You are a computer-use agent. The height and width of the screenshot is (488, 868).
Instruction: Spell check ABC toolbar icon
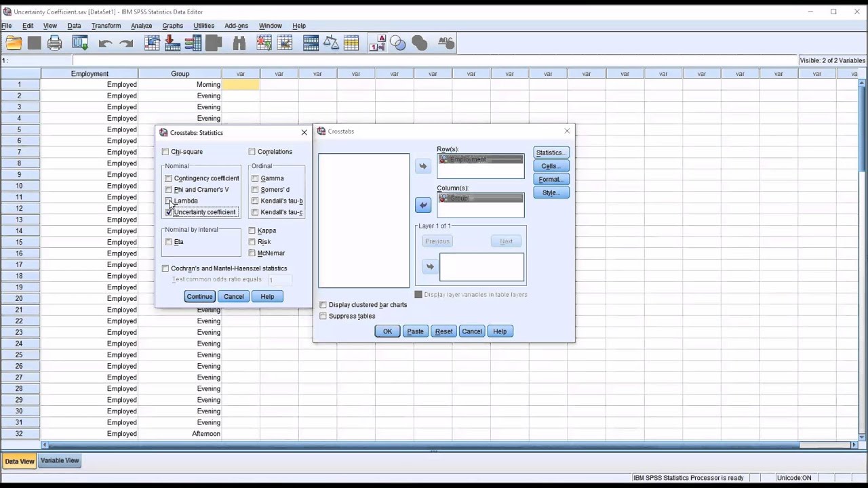point(446,43)
